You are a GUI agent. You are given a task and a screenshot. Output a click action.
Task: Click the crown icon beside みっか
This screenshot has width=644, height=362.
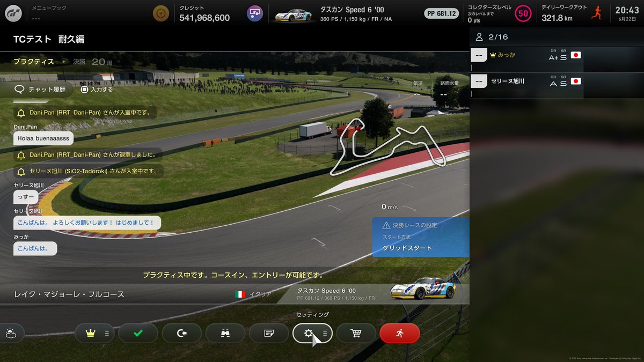click(x=494, y=55)
